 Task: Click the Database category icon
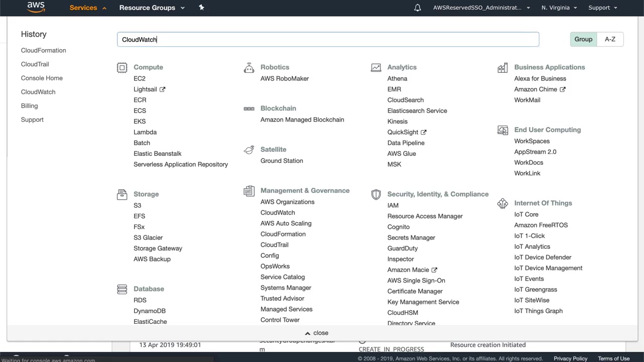point(122,289)
